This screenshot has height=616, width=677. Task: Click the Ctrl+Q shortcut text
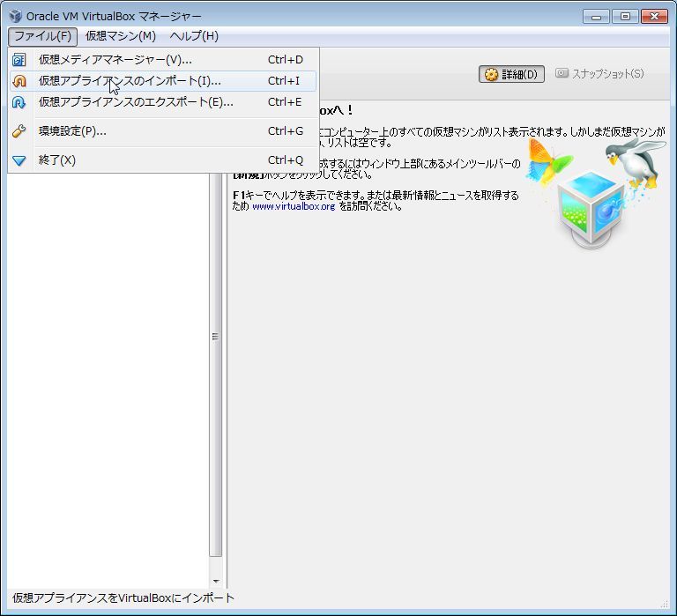pyautogui.click(x=286, y=160)
